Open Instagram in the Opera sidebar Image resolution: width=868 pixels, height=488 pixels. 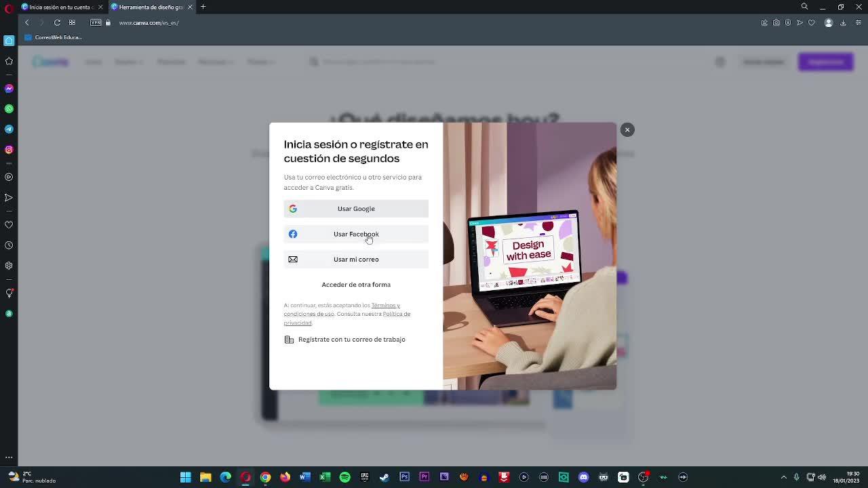9,149
